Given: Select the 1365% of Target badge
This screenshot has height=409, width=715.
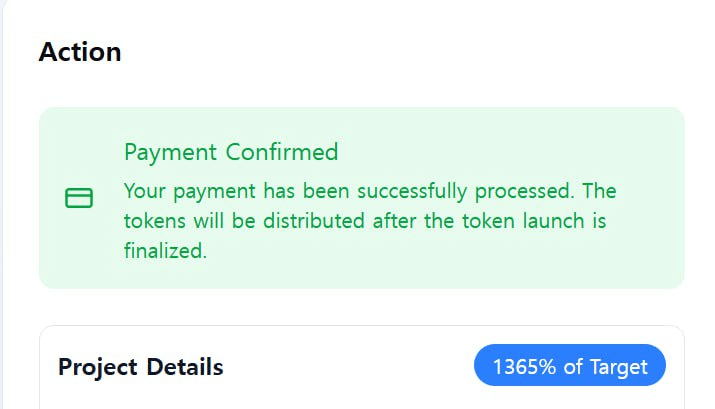Looking at the screenshot, I should (x=570, y=365).
